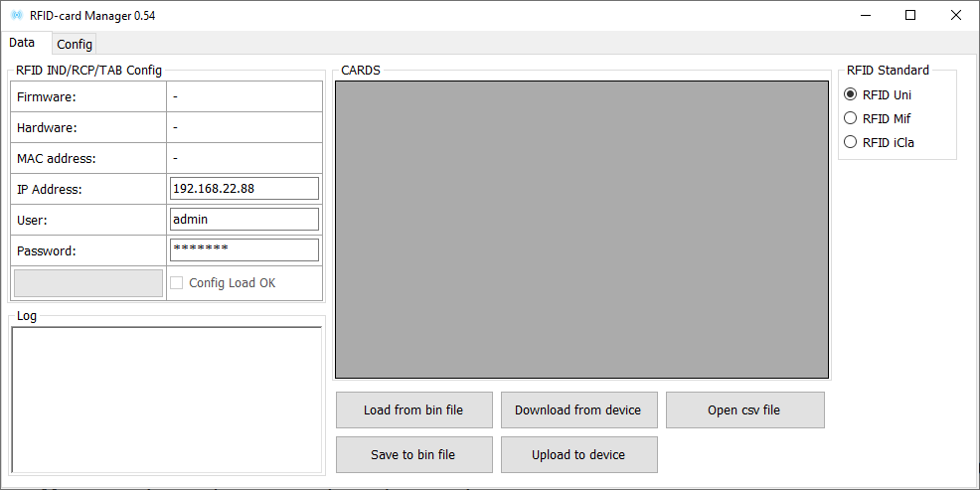Screen dimensions: 980x490
Task: Click the gray CARDS list area
Action: pos(581,230)
